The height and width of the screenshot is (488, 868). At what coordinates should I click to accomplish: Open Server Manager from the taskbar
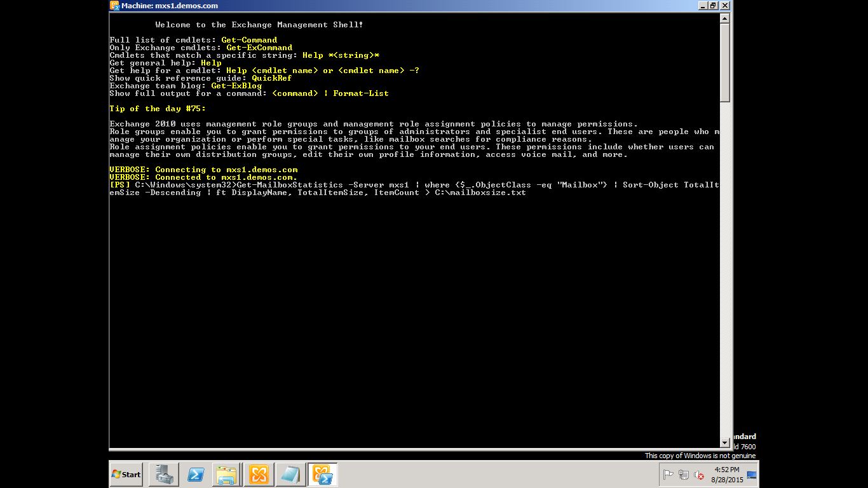pos(164,475)
